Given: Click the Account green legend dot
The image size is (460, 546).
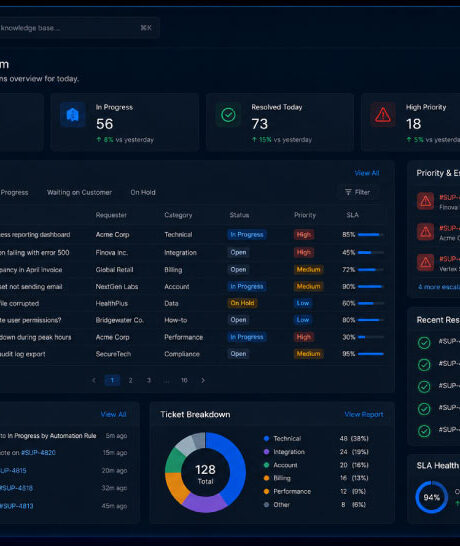Looking at the screenshot, I should (x=266, y=465).
